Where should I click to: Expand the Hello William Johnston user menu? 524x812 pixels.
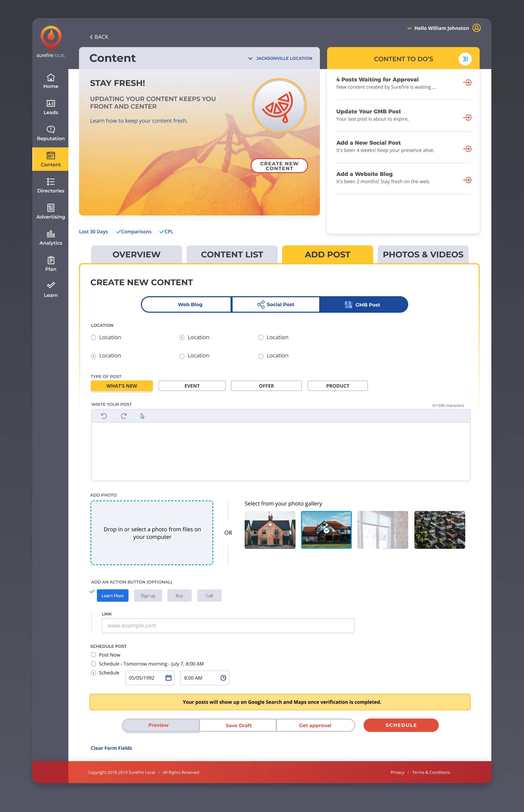[441, 28]
